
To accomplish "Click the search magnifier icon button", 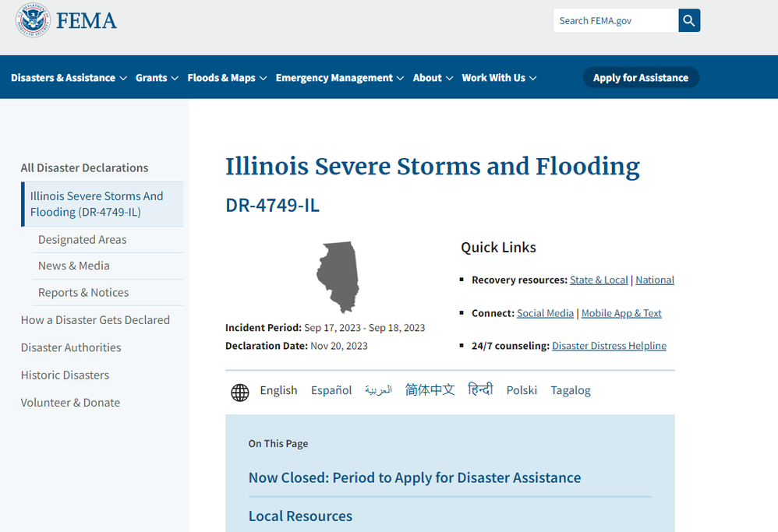I will coord(689,20).
